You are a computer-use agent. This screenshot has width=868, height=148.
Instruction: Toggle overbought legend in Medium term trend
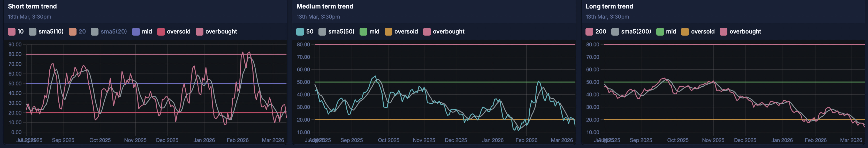(444, 32)
